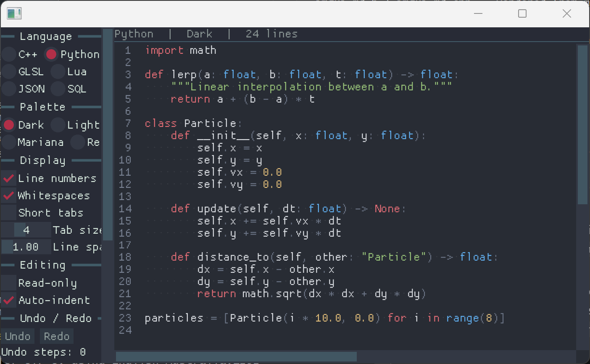Screen dimensions: 590x364
Task: Click the code editor vertical scrollbar
Action: tap(582, 125)
